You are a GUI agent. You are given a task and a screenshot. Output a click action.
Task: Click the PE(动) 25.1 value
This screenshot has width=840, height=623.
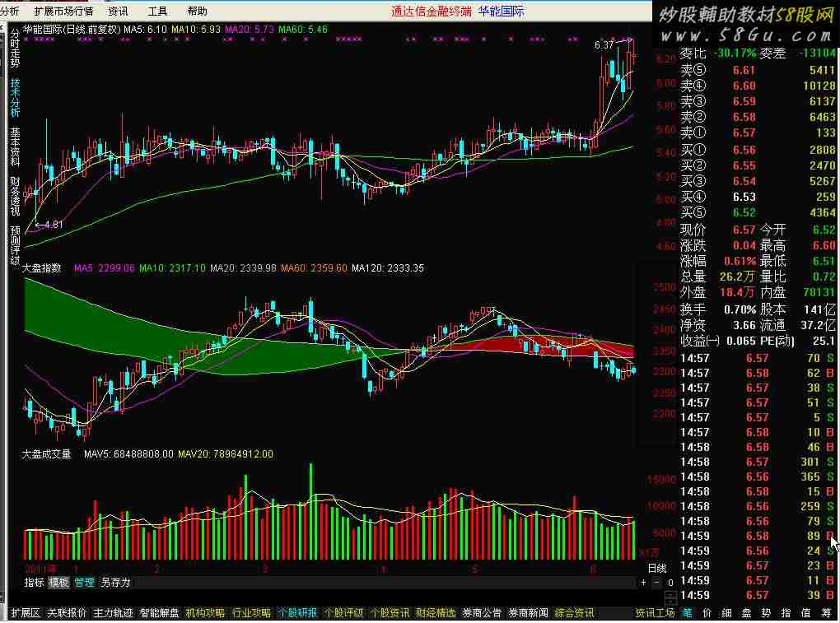(x=824, y=341)
